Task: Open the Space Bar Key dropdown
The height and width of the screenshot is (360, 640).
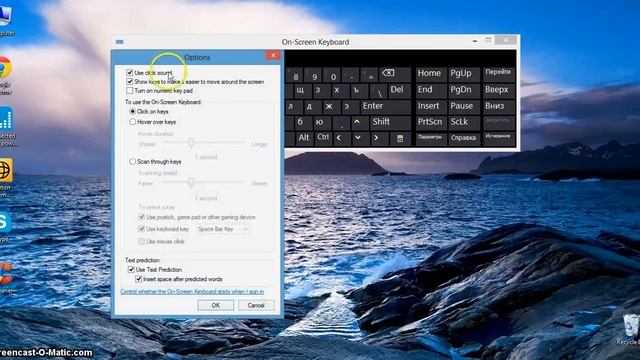Action: 223,229
